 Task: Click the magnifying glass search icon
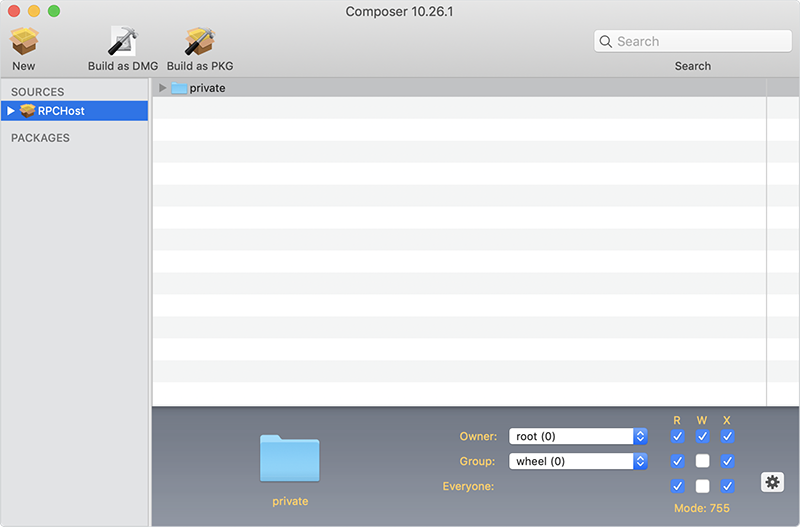tap(606, 42)
